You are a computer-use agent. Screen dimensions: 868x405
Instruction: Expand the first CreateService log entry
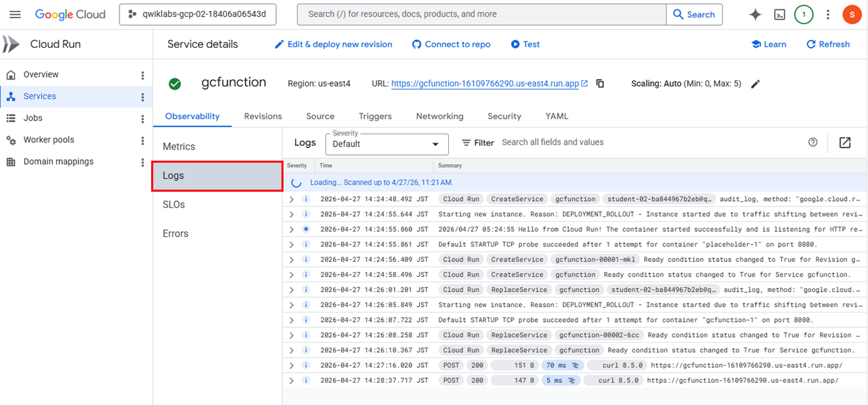tap(292, 199)
